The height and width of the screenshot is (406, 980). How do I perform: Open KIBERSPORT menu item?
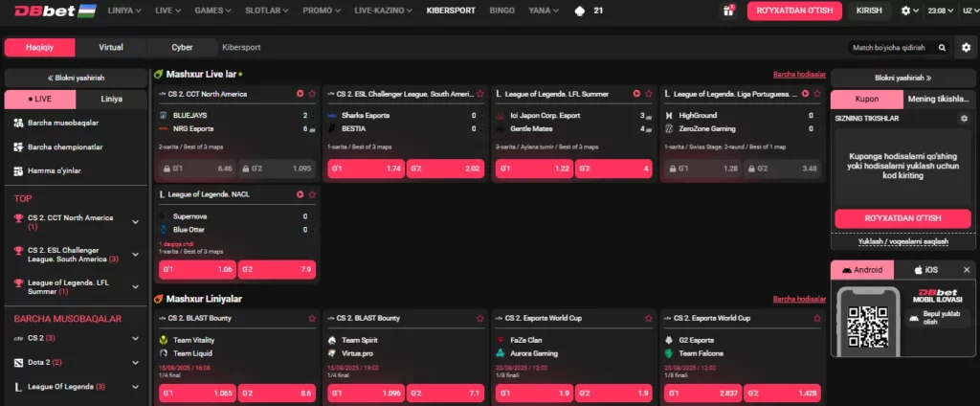click(x=451, y=11)
